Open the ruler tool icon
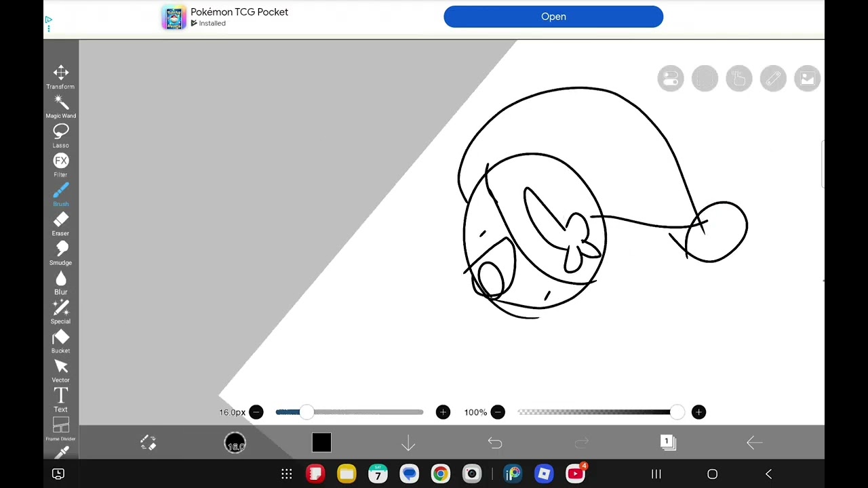868x488 pixels. [773, 79]
